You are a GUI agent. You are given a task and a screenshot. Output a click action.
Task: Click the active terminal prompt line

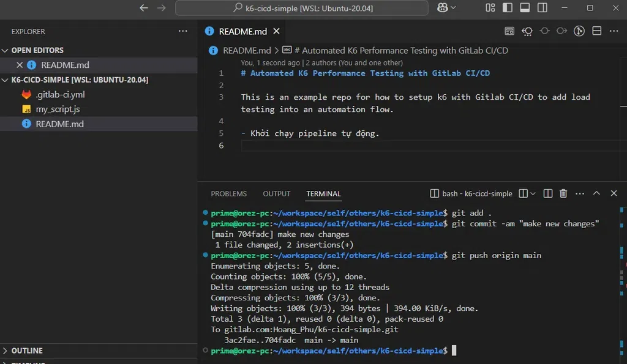334,351
